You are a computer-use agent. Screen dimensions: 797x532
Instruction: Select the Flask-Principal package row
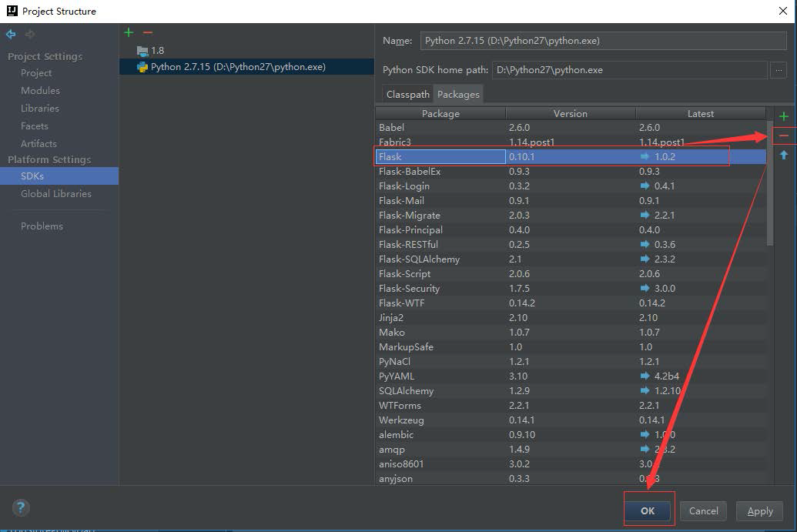(x=571, y=230)
